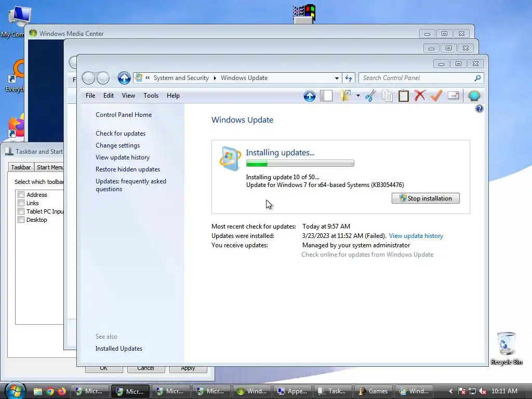Click the network tray icon
The width and height of the screenshot is (532, 399).
tap(472, 391)
